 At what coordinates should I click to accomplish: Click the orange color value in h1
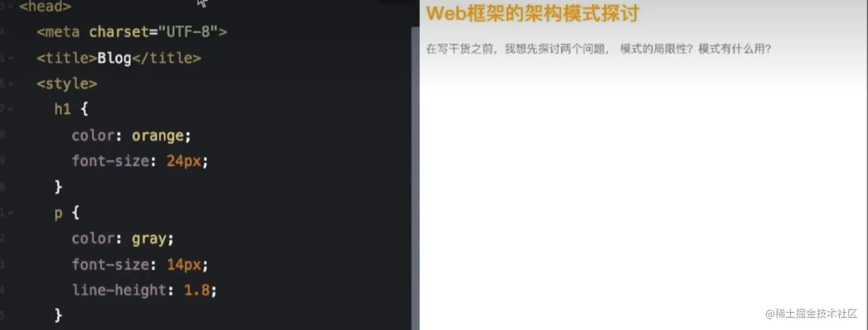pos(158,136)
